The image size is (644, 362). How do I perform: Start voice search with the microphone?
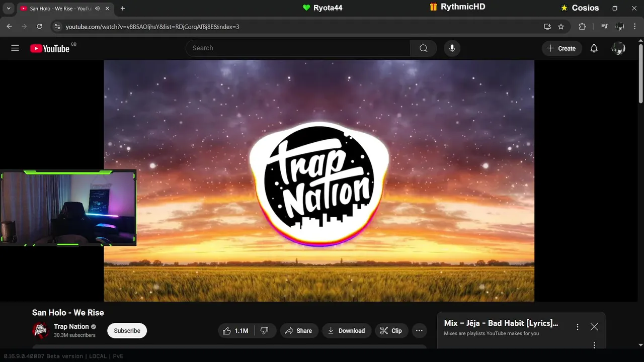[452, 48]
